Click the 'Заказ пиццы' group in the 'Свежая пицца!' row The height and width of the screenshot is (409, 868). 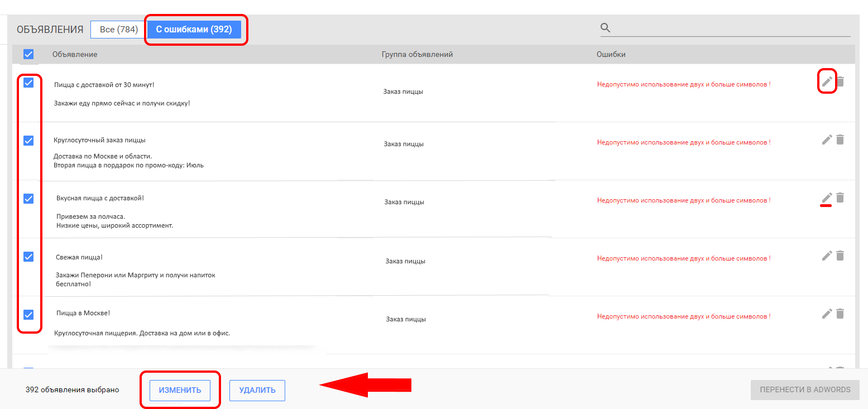pyautogui.click(x=405, y=261)
